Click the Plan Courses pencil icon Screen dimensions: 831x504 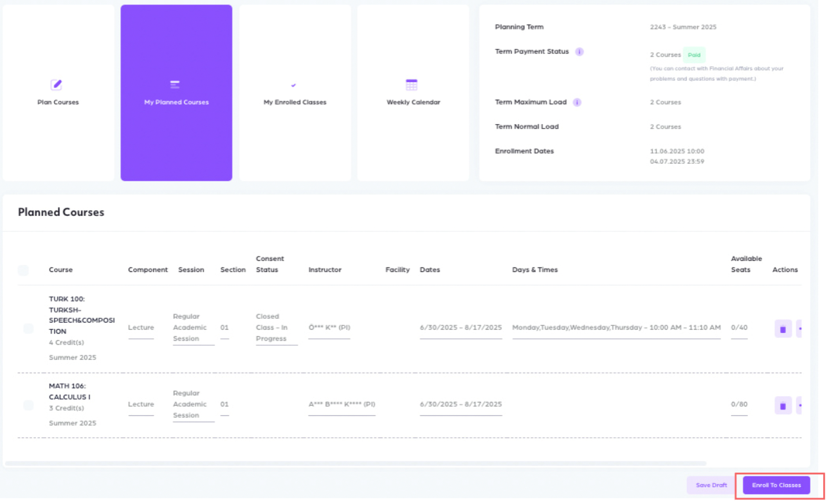coord(57,85)
